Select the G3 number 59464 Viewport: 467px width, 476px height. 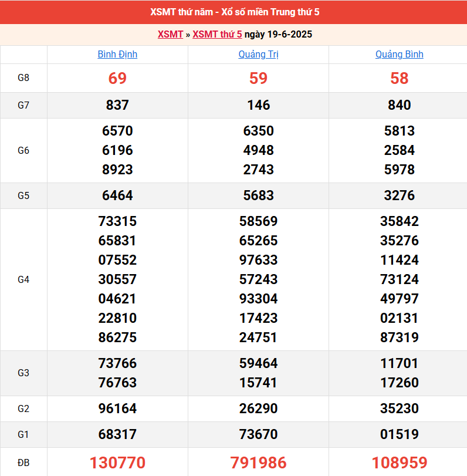(x=258, y=363)
